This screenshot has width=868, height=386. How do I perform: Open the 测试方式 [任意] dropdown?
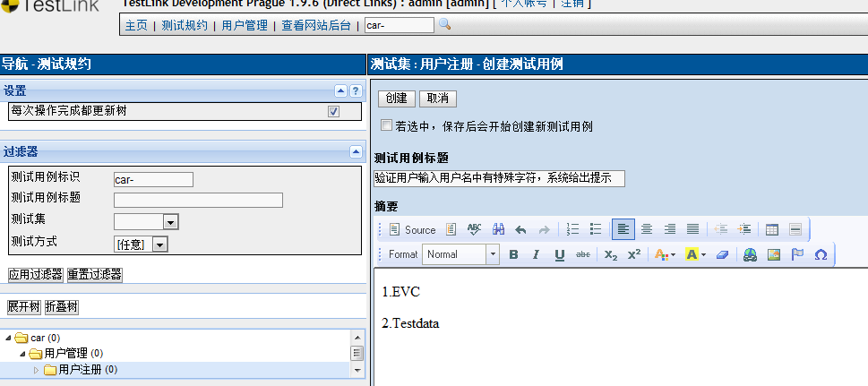(x=159, y=244)
